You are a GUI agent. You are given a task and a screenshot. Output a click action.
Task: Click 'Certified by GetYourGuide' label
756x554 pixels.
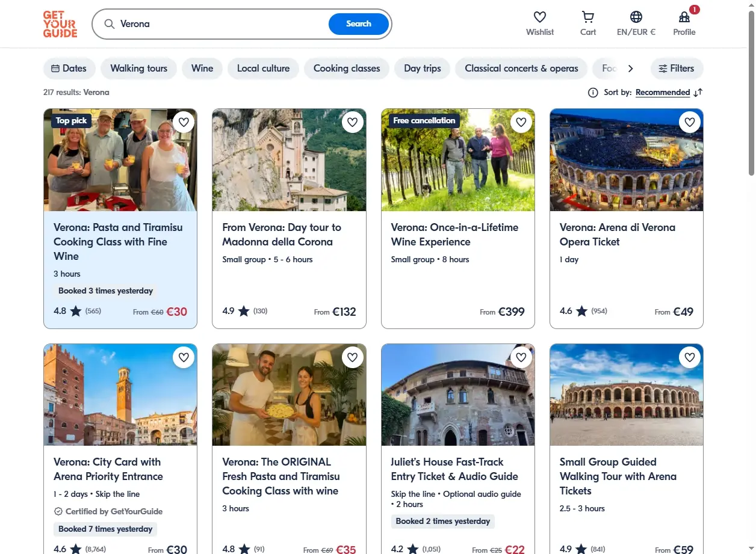[108, 511]
